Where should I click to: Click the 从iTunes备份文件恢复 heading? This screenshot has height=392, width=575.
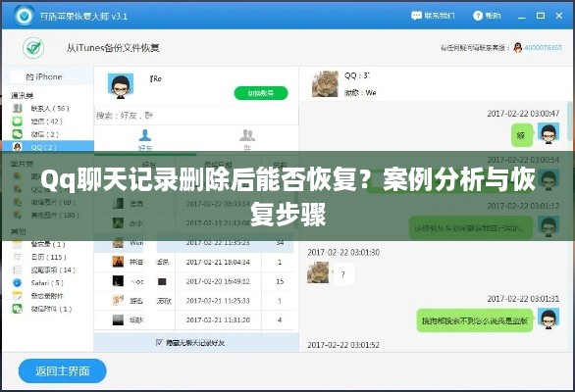113,48
